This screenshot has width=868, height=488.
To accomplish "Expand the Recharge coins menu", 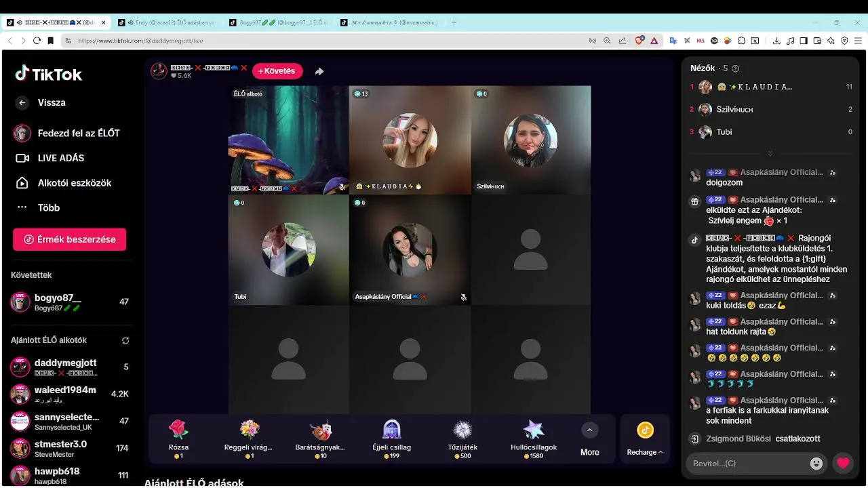I will tap(645, 439).
